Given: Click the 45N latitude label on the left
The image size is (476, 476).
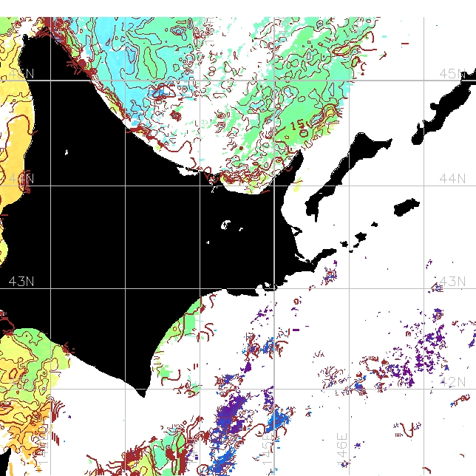Looking at the screenshot, I should [21, 73].
